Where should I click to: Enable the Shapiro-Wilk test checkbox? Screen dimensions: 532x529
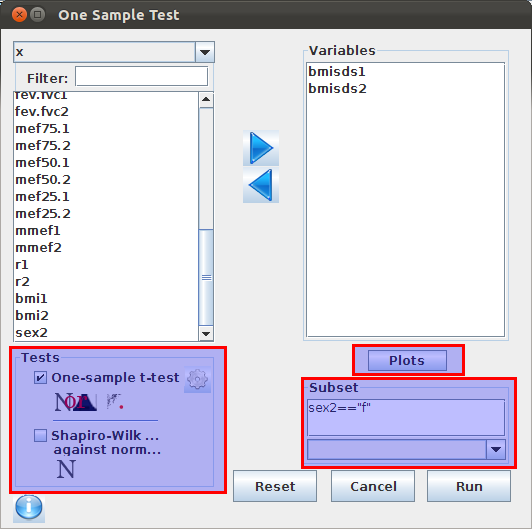(x=40, y=435)
